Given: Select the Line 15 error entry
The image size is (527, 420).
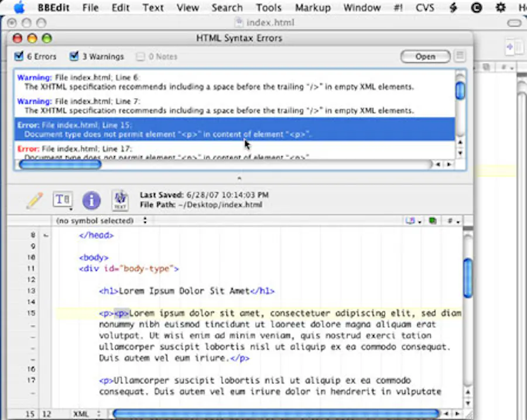Looking at the screenshot, I should 234,129.
